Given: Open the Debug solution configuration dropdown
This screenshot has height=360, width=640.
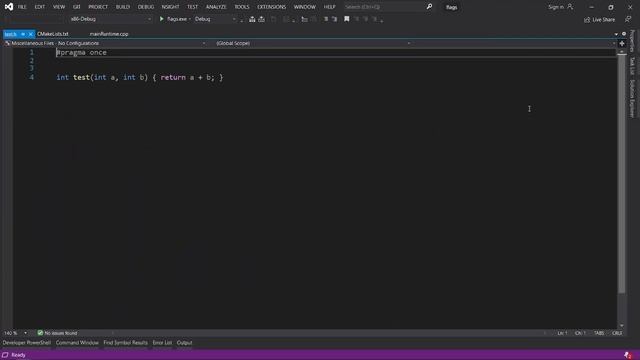Looking at the screenshot, I should [215, 19].
